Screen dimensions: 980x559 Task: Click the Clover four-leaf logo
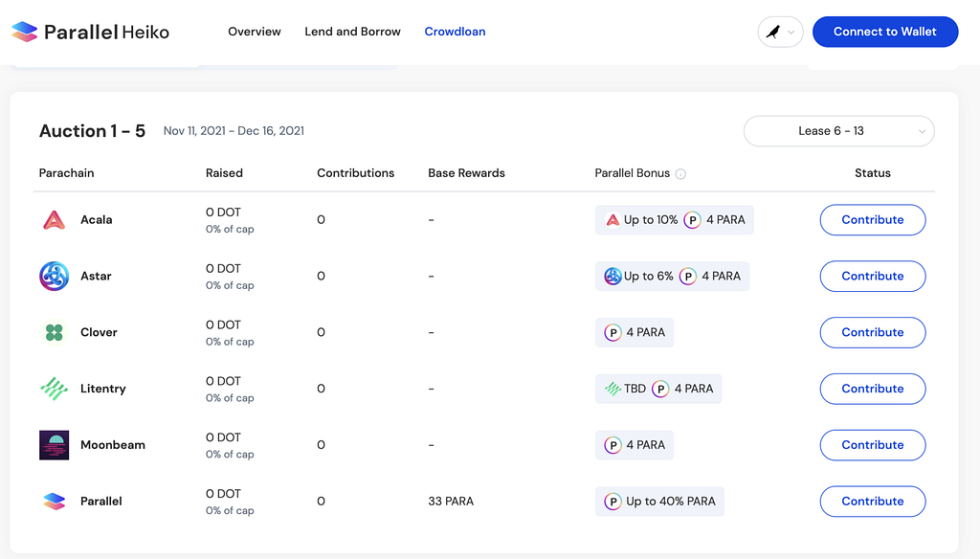pyautogui.click(x=54, y=333)
